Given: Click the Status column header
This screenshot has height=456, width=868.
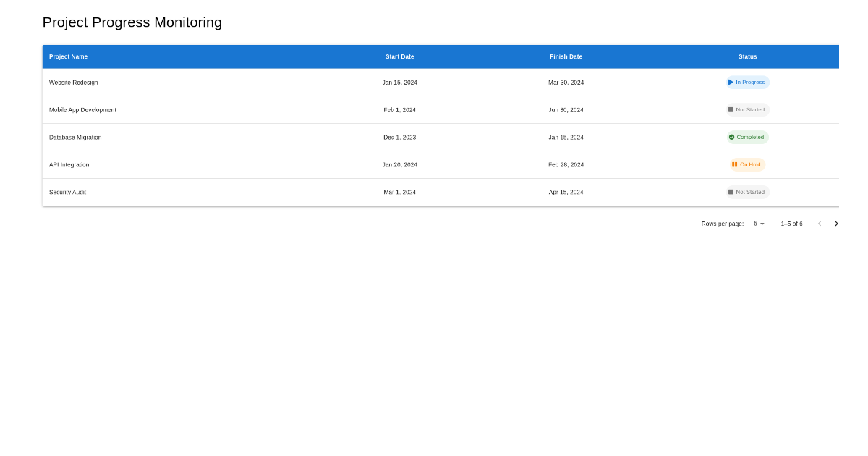Looking at the screenshot, I should coord(747,56).
